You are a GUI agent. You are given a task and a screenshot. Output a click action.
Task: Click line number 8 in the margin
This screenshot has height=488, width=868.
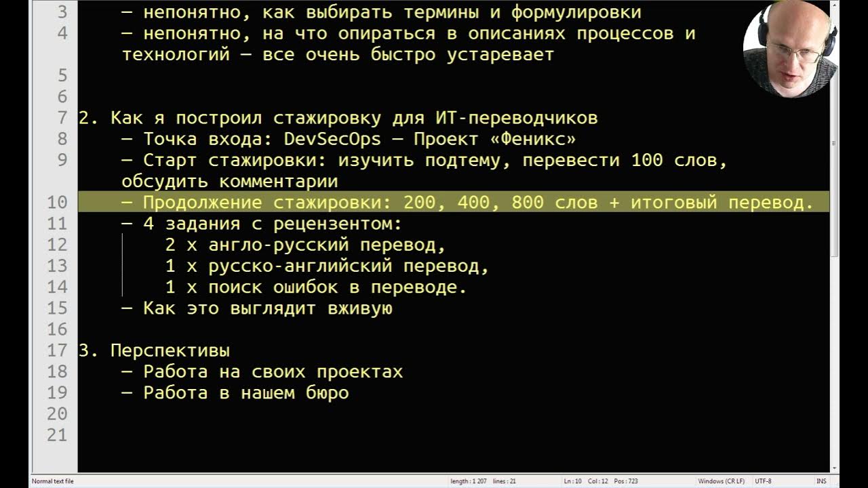(x=62, y=139)
